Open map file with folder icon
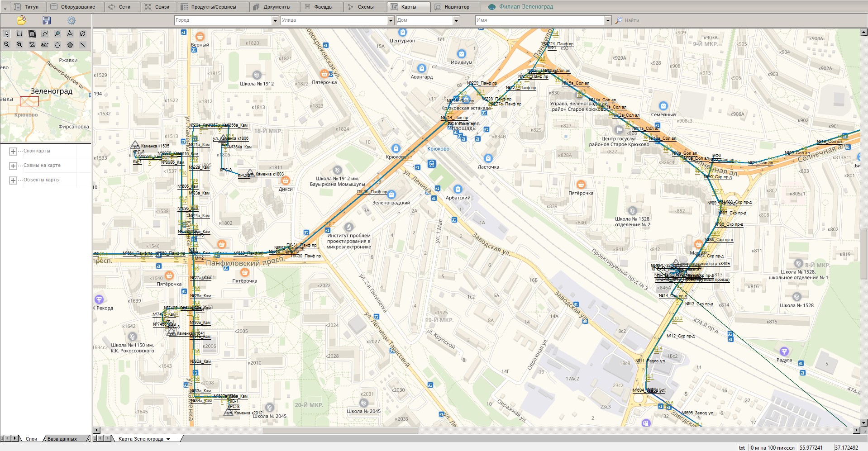 (x=21, y=20)
